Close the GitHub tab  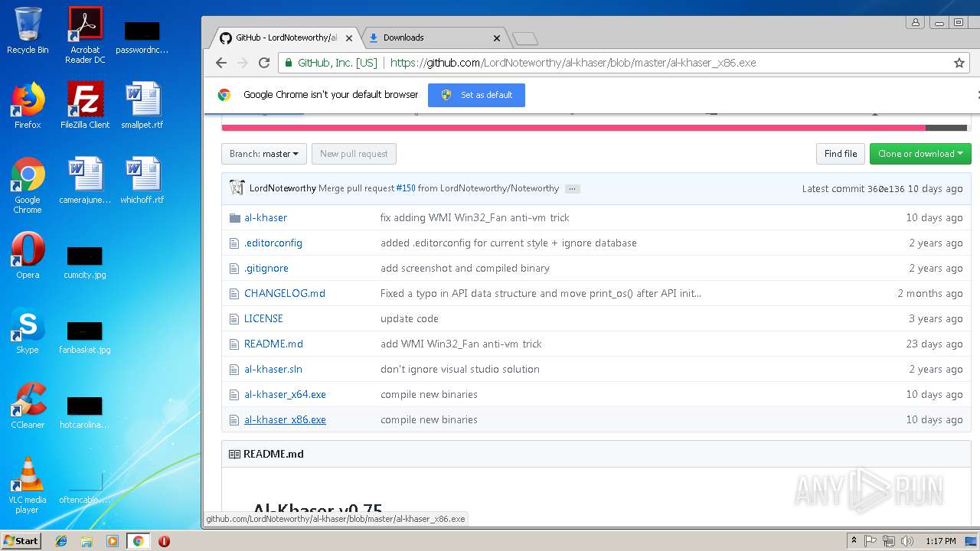[349, 37]
